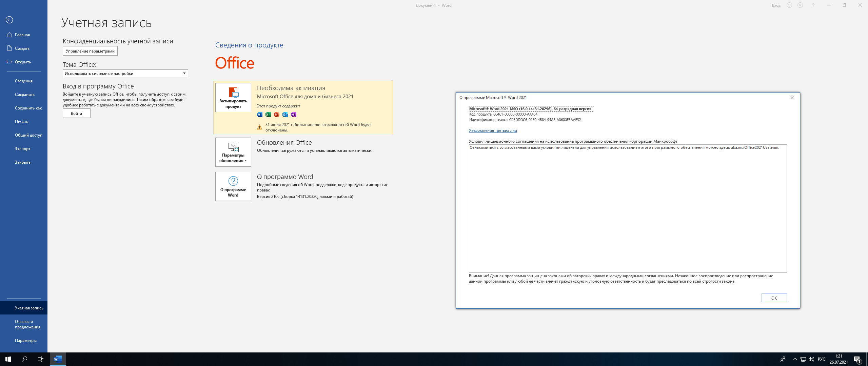The width and height of the screenshot is (868, 366).
Task: Select Сохранить как in the sidebar
Action: tap(24, 108)
